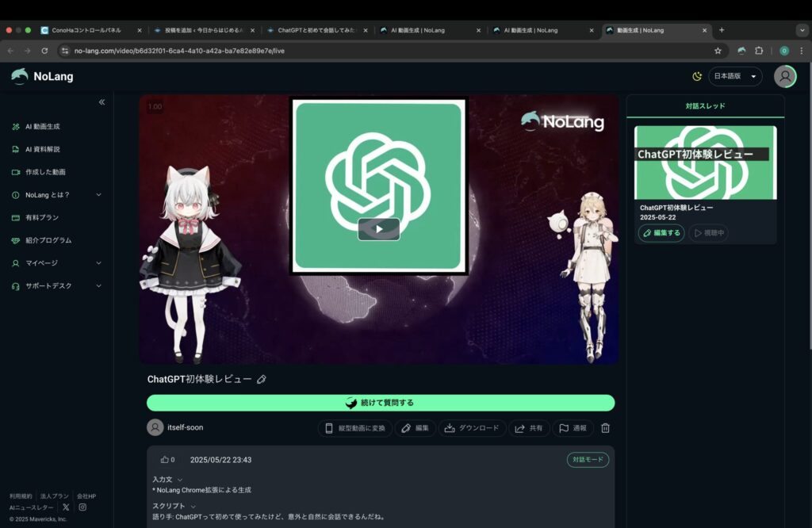
Task: Click the 2025/05/22 23:43 timestamp text
Action: pos(220,460)
